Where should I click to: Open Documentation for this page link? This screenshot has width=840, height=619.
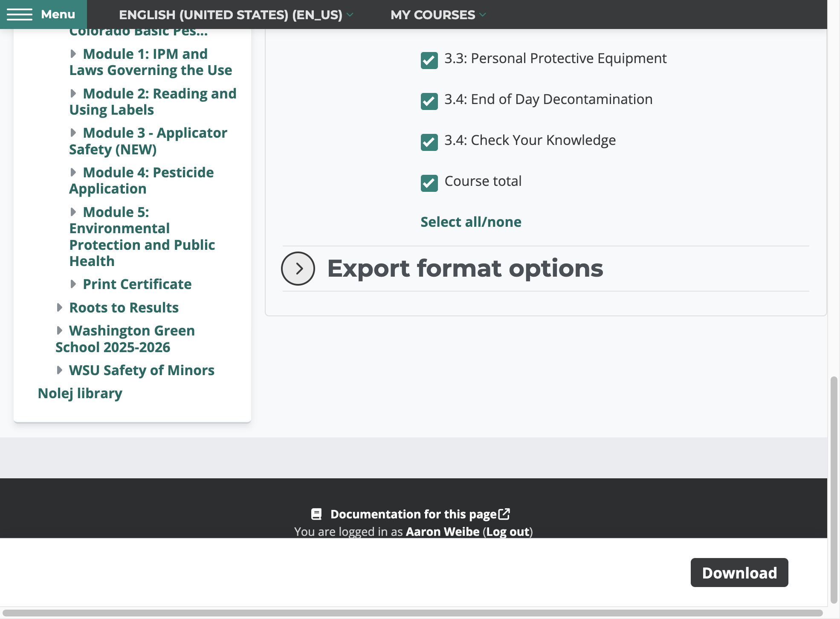point(414,514)
